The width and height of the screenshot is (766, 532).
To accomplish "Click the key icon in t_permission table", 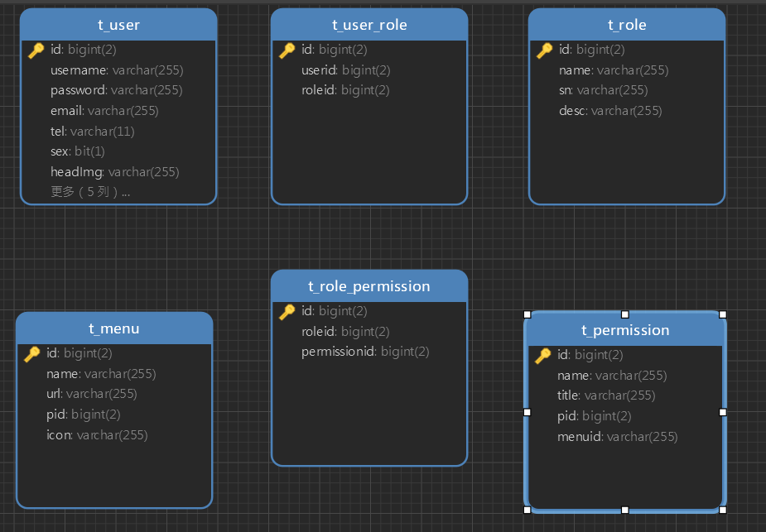I will point(542,356).
